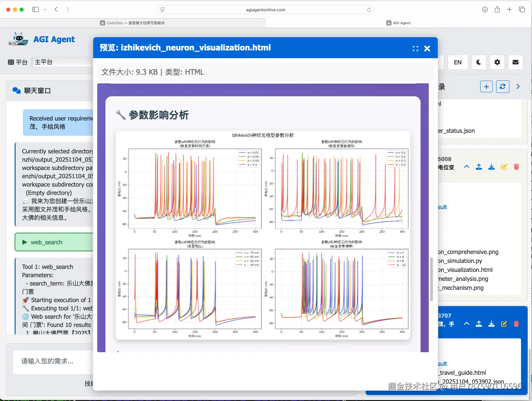
Task: Switch to the ColorDoc browser tab
Action: pos(133,23)
